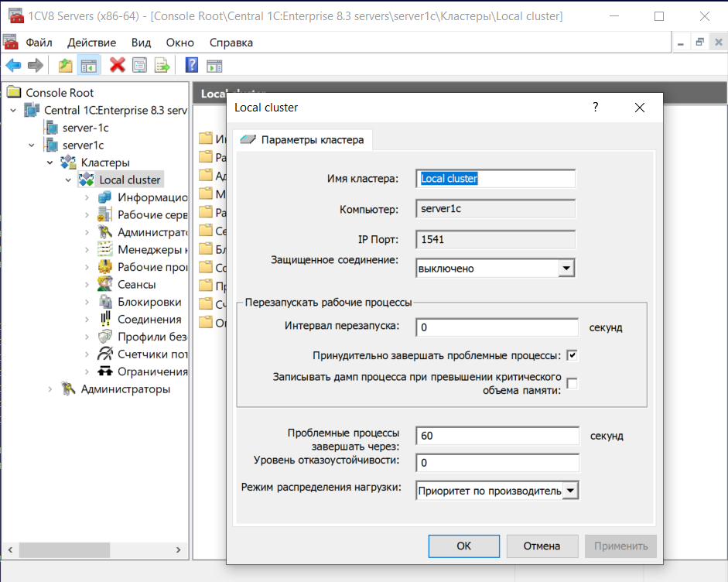Click the Менеджеры кластера icon

[105, 249]
